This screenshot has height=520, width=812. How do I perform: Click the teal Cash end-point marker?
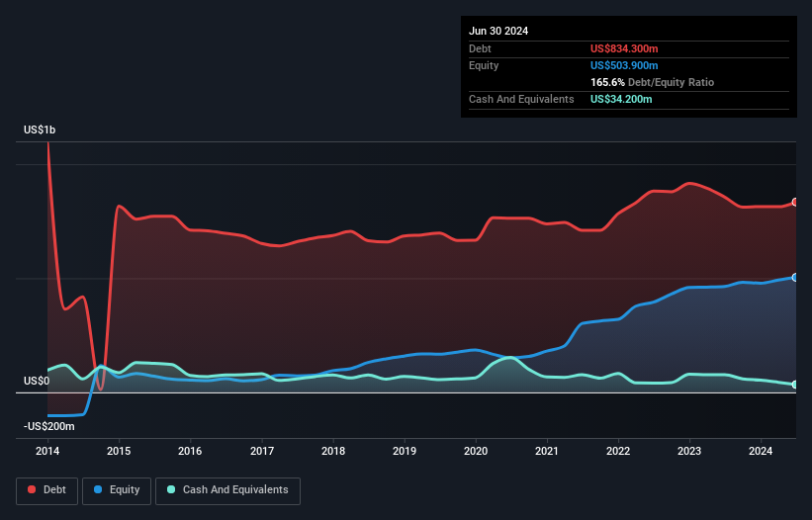[795, 385]
